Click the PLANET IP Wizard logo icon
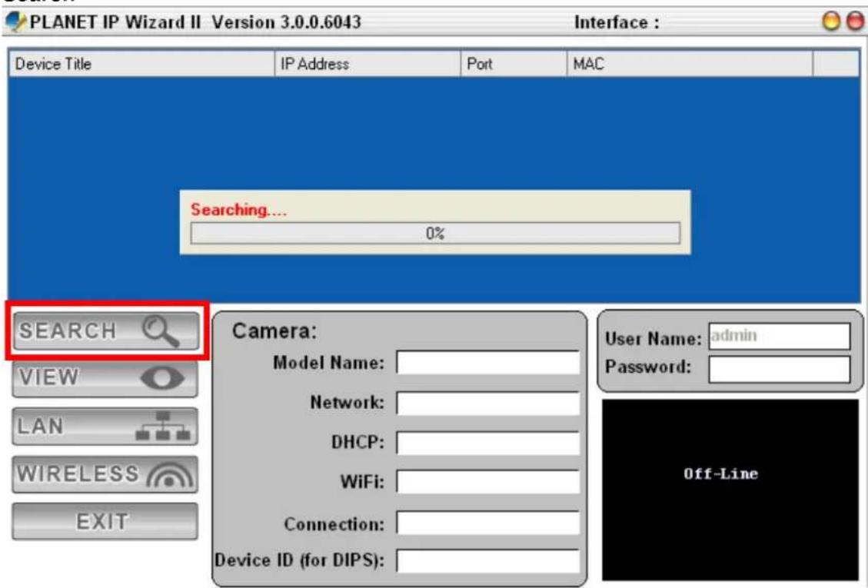The image size is (868, 588). click(x=15, y=22)
